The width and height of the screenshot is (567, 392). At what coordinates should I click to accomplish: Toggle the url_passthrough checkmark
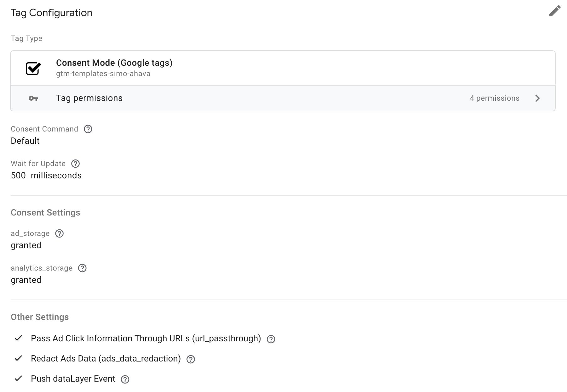pyautogui.click(x=19, y=338)
